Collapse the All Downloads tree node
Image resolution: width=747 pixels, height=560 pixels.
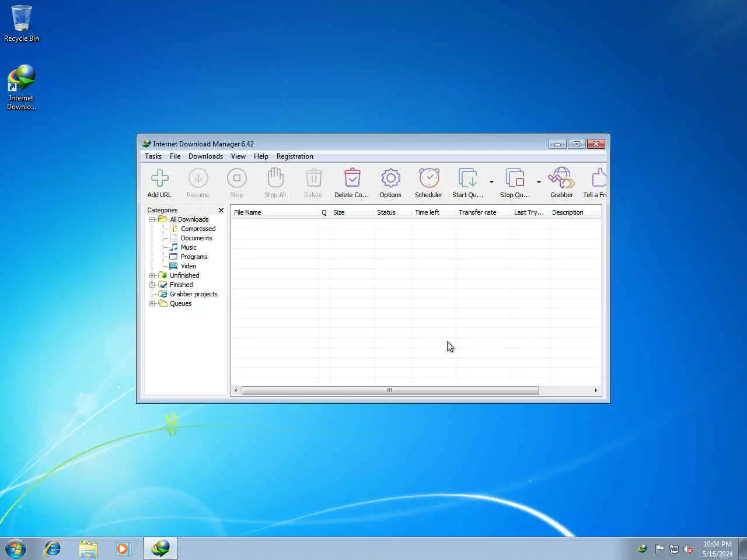point(152,219)
